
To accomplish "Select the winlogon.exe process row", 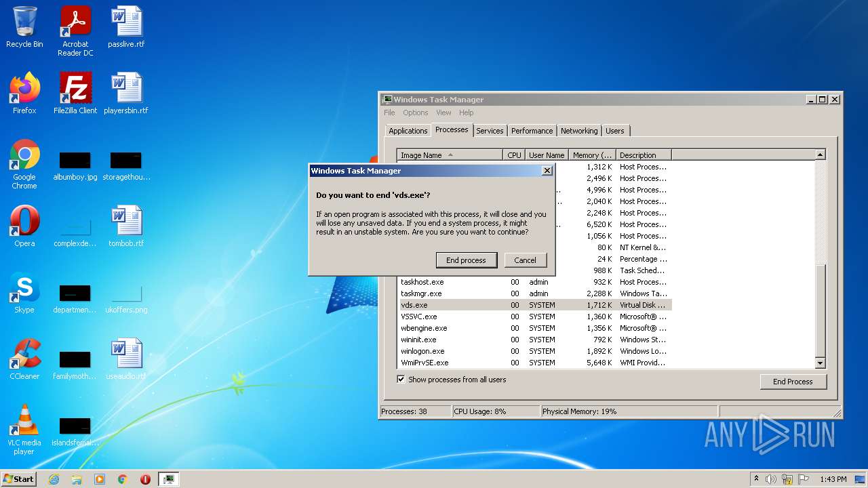I will click(534, 351).
